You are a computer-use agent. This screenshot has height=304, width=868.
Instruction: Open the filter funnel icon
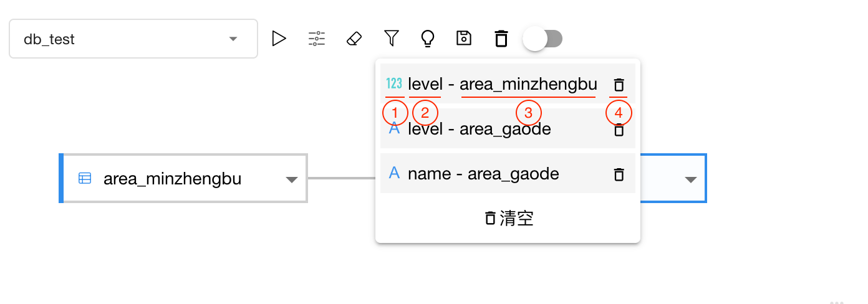(391, 39)
